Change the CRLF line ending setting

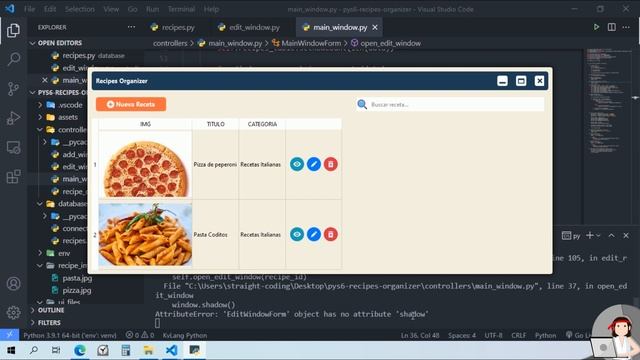click(x=518, y=335)
